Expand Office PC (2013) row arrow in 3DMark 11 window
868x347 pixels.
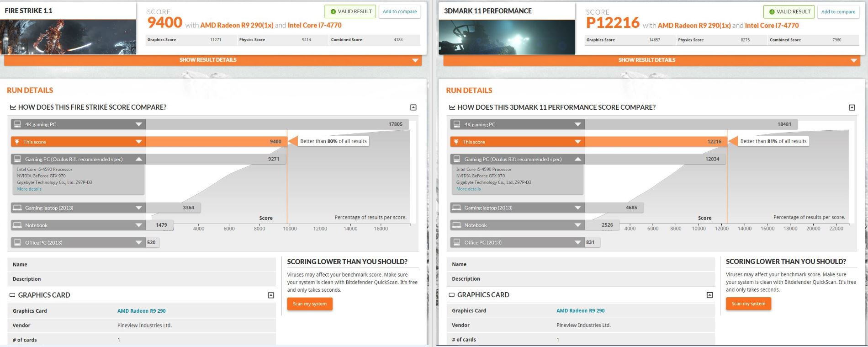pyautogui.click(x=578, y=242)
